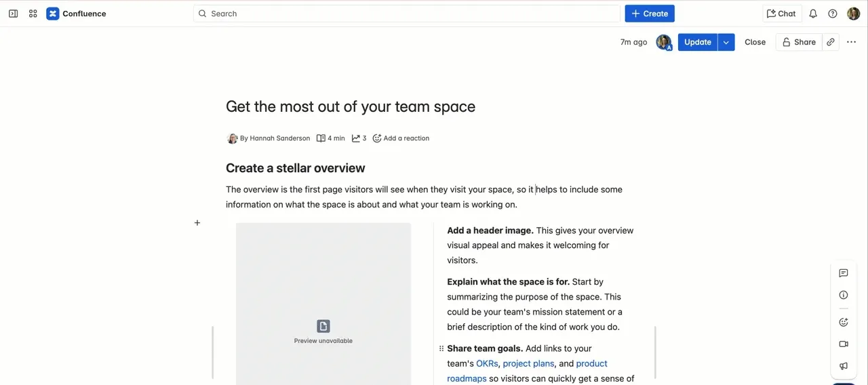The image size is (868, 385).
Task: Expand the Update dropdown arrow
Action: point(726,42)
